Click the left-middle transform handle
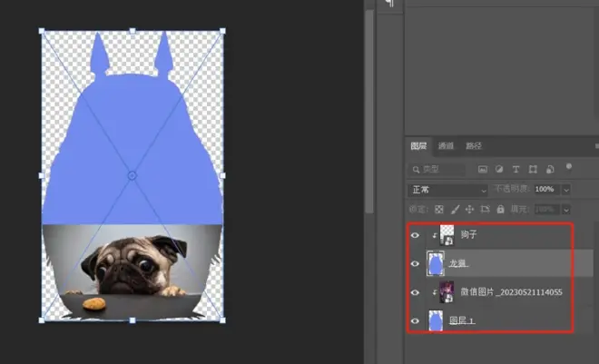 (42, 176)
